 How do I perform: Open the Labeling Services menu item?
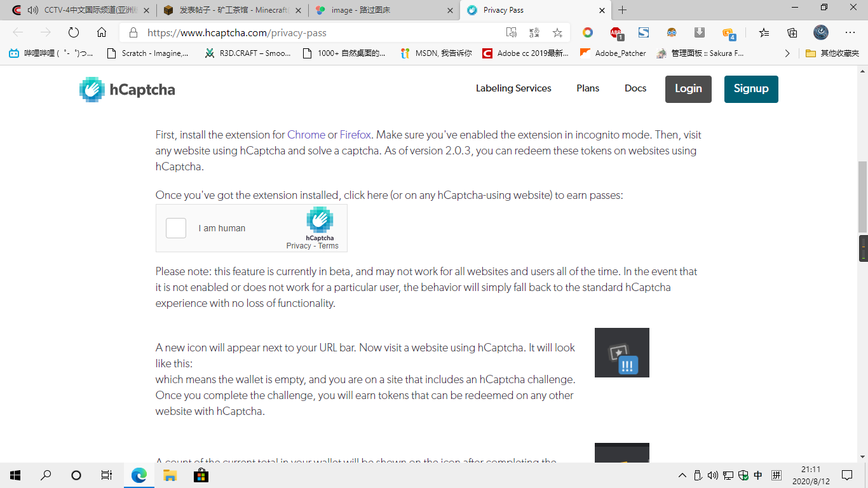tap(513, 88)
